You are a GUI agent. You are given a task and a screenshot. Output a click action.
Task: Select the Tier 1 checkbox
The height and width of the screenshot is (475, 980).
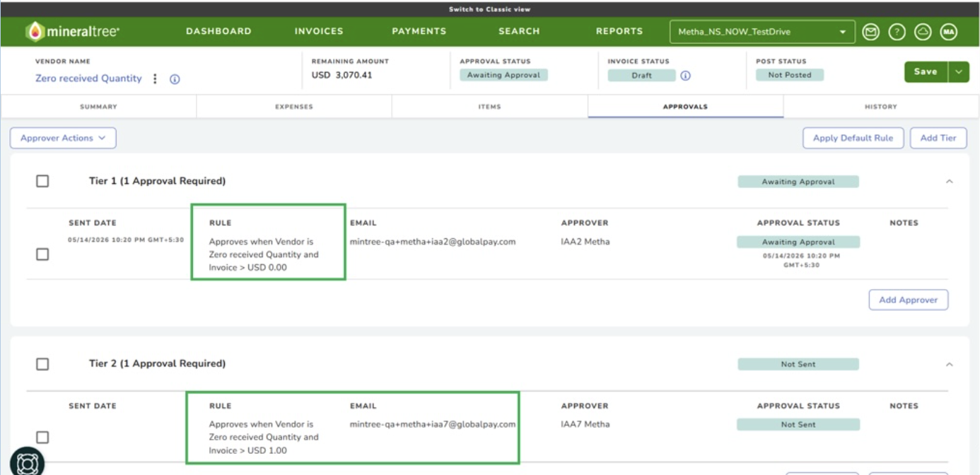[42, 181]
